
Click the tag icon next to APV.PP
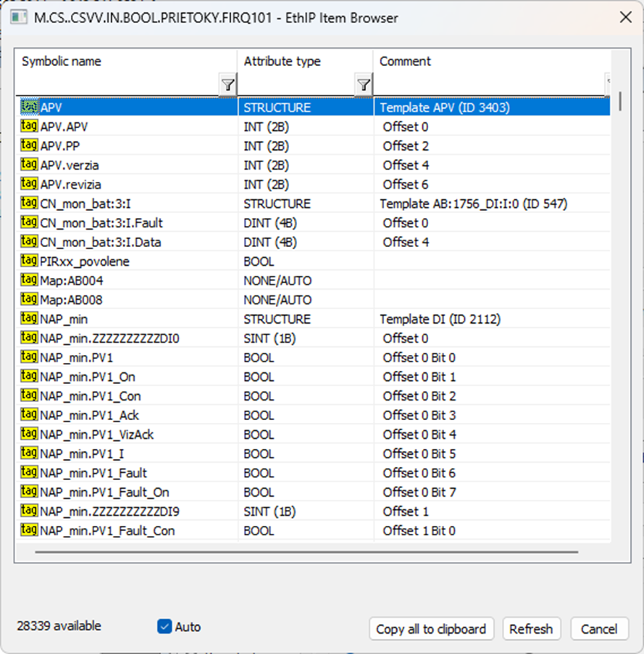(30, 146)
